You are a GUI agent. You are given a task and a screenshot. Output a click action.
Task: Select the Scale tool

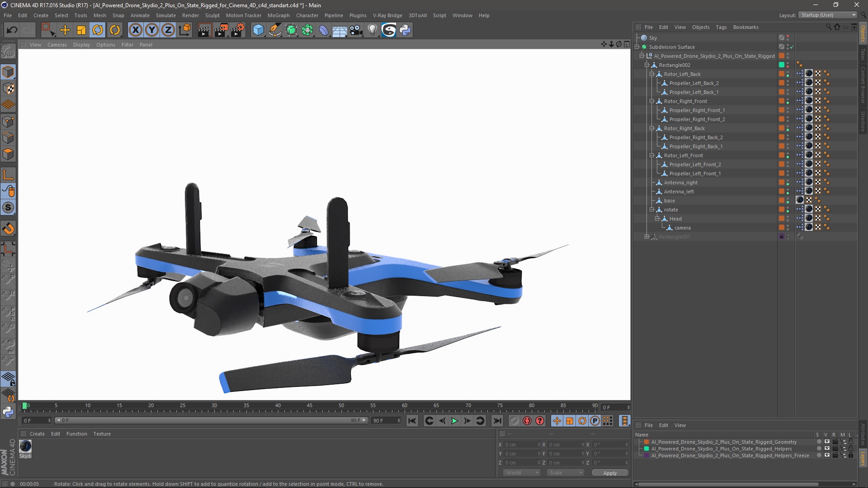(81, 30)
